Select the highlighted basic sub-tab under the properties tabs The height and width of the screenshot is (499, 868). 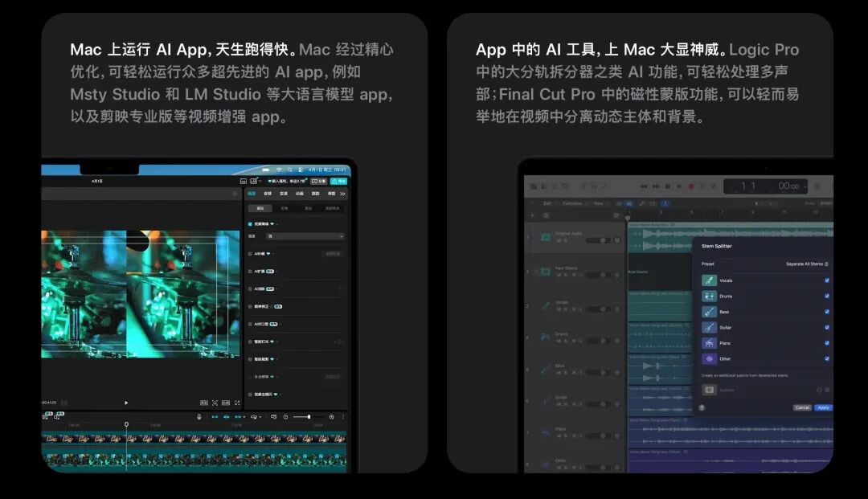(x=260, y=209)
